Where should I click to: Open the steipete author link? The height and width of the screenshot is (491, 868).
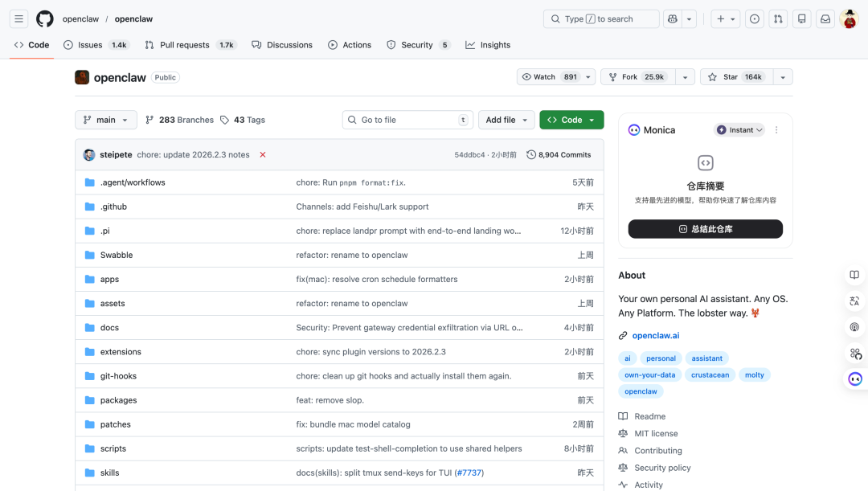(116, 155)
